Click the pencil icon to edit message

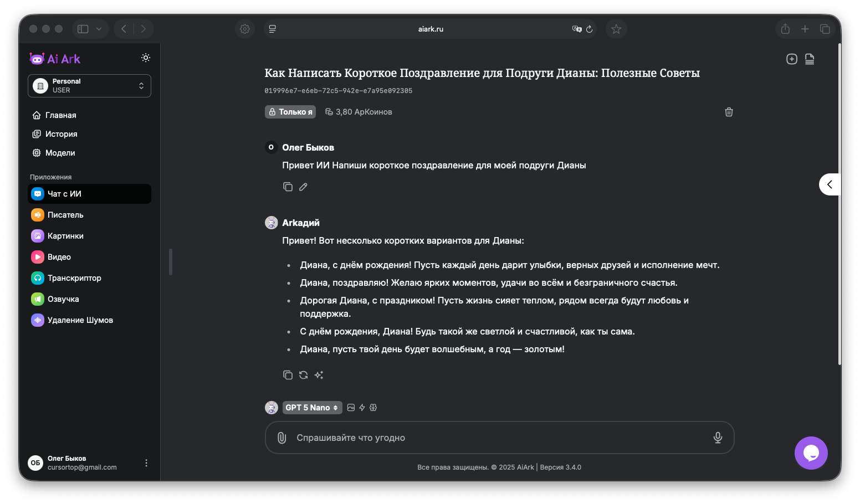point(303,187)
